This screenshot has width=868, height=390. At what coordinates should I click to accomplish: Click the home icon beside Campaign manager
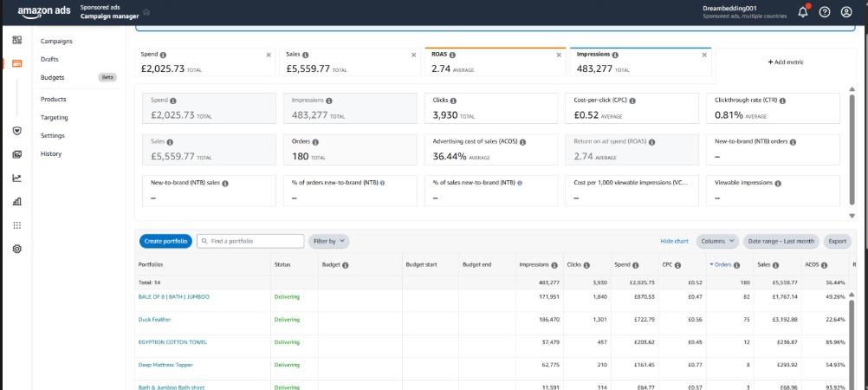pos(146,12)
